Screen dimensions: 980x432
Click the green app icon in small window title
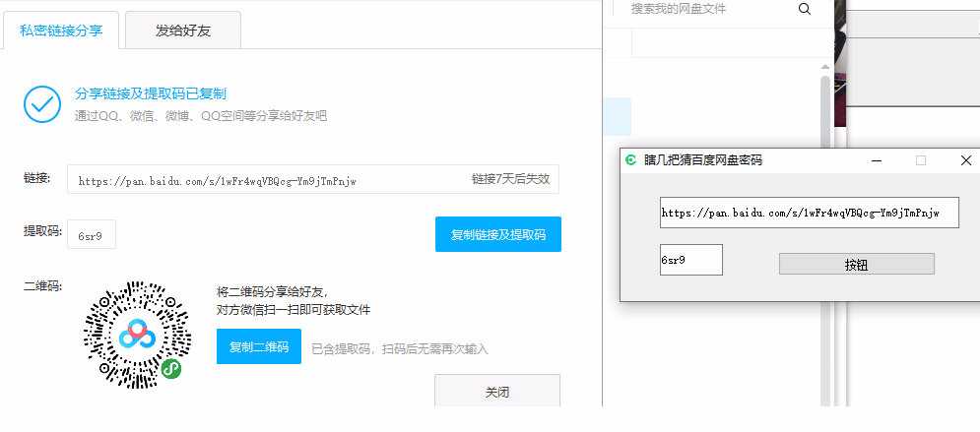pos(631,159)
